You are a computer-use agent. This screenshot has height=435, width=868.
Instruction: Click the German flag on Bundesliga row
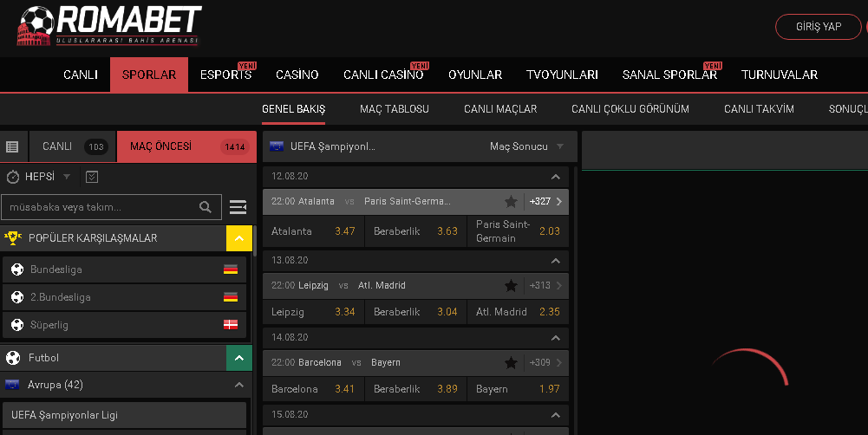point(231,269)
